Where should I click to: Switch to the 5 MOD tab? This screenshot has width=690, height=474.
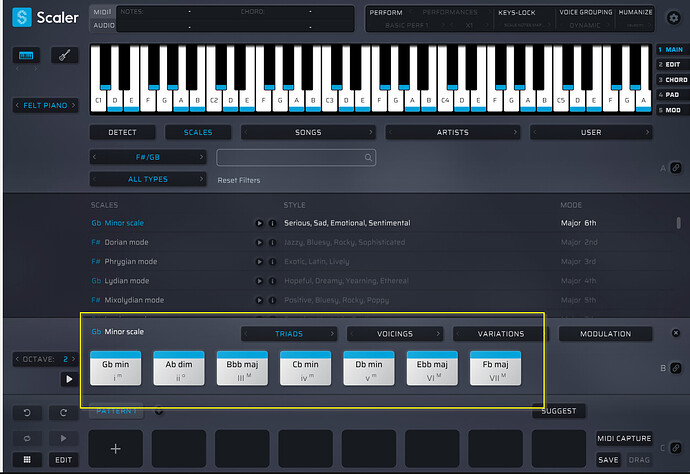click(x=671, y=110)
